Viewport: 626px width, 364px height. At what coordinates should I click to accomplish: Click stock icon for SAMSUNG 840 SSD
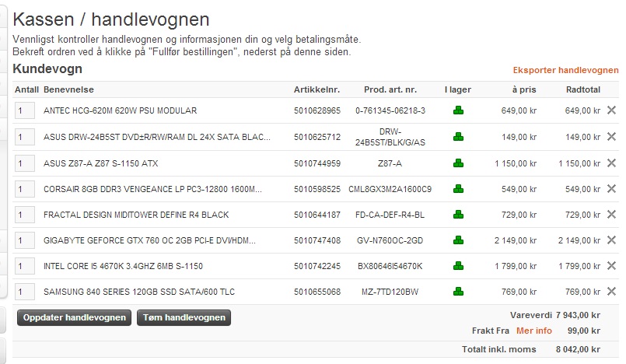point(458,292)
